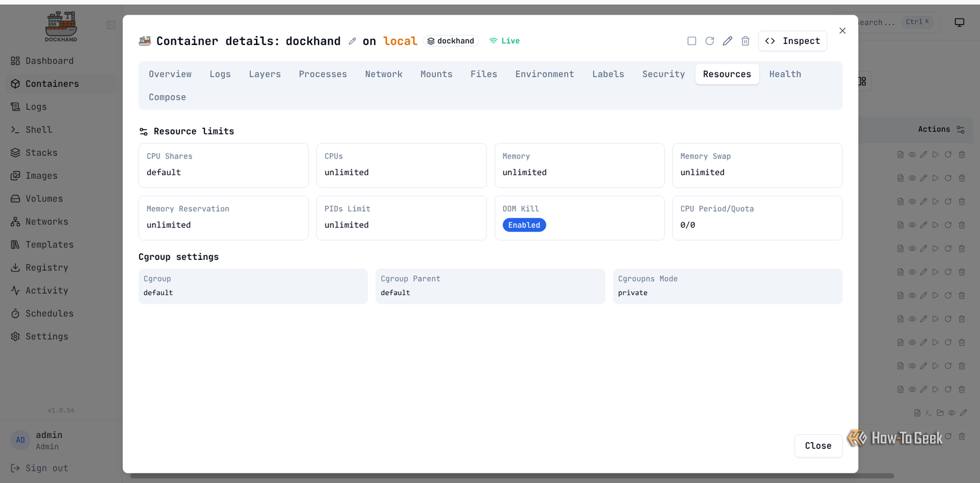Show the Mounts tab
This screenshot has height=483, width=980.
click(437, 74)
